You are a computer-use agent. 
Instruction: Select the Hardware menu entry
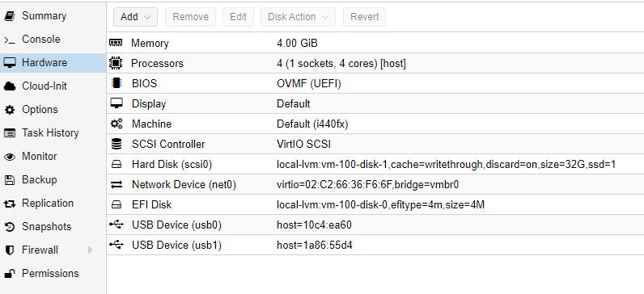point(53,63)
